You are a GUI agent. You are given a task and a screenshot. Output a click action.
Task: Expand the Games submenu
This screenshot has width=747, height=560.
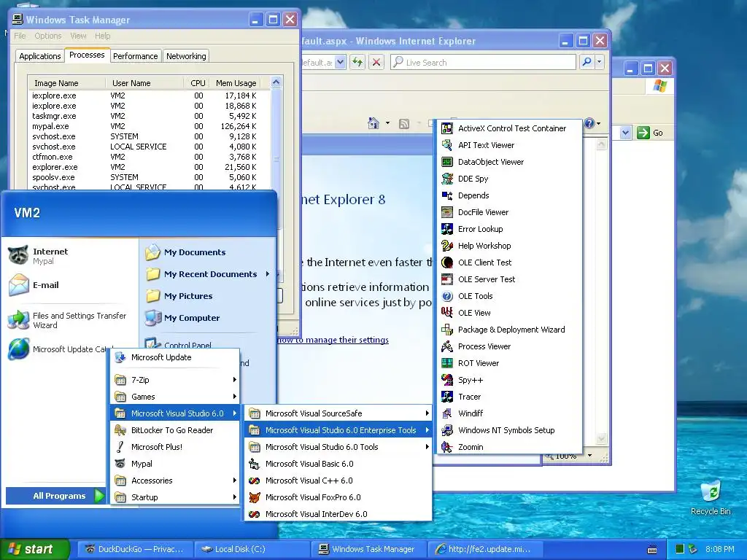point(175,397)
